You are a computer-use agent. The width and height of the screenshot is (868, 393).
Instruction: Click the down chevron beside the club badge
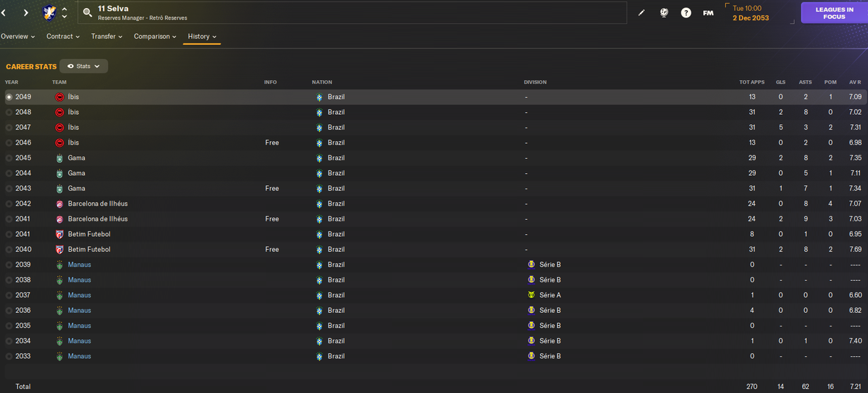point(64,16)
